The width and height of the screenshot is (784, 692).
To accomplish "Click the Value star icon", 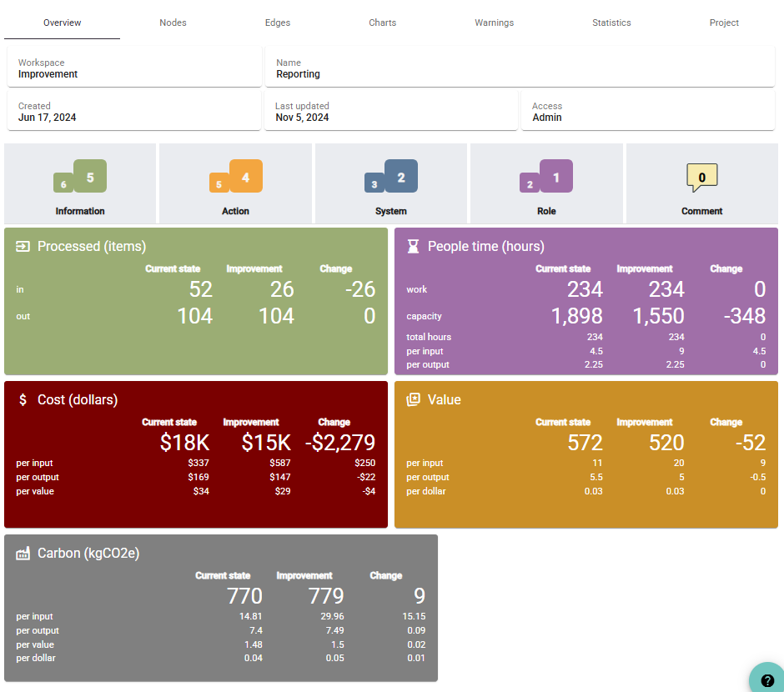I will tap(413, 399).
